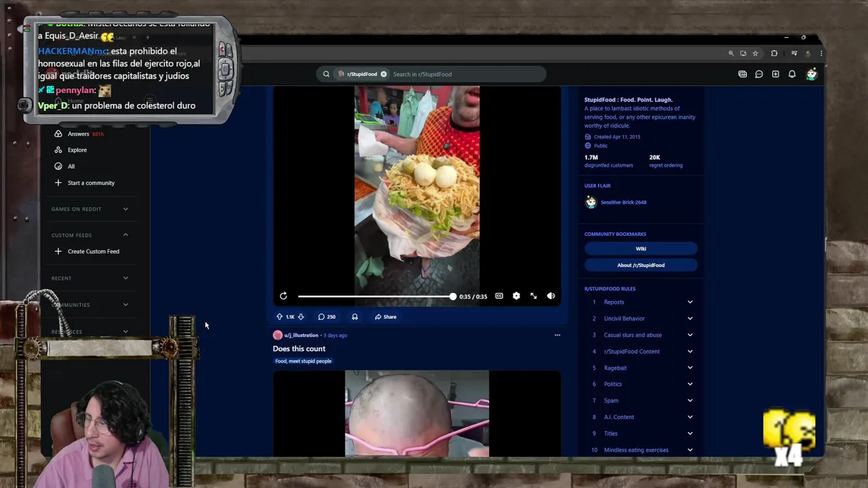Screen dimensions: 868x488
Task: Click 'Start a community' in the sidebar
Action: [x=85, y=183]
